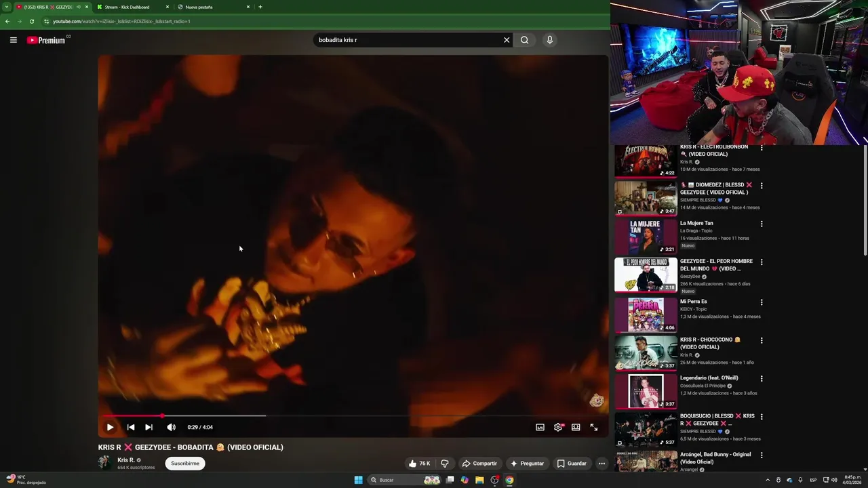Click the red playhead dot on the progress bar

(162, 415)
